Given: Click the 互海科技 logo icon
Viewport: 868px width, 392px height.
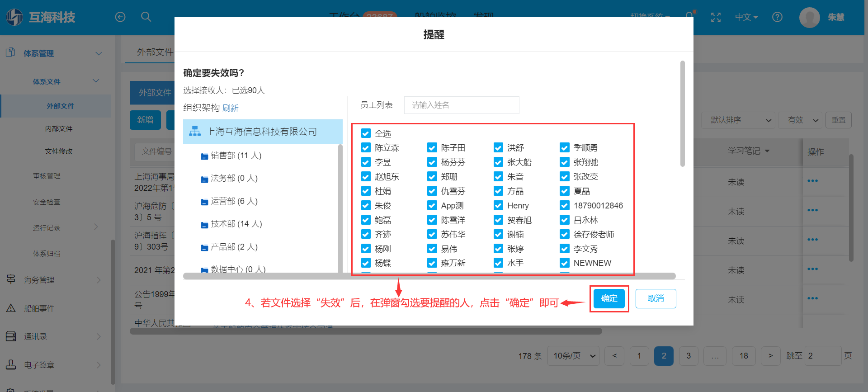Looking at the screenshot, I should point(14,17).
